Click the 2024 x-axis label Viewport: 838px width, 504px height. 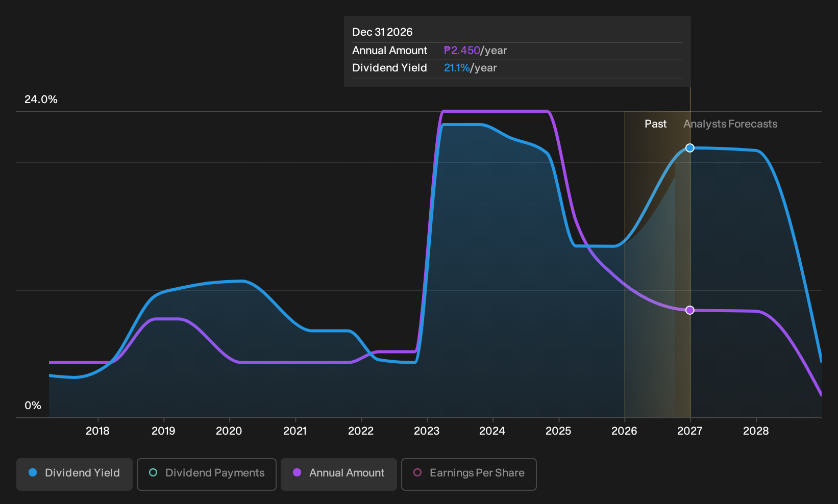tap(492, 431)
